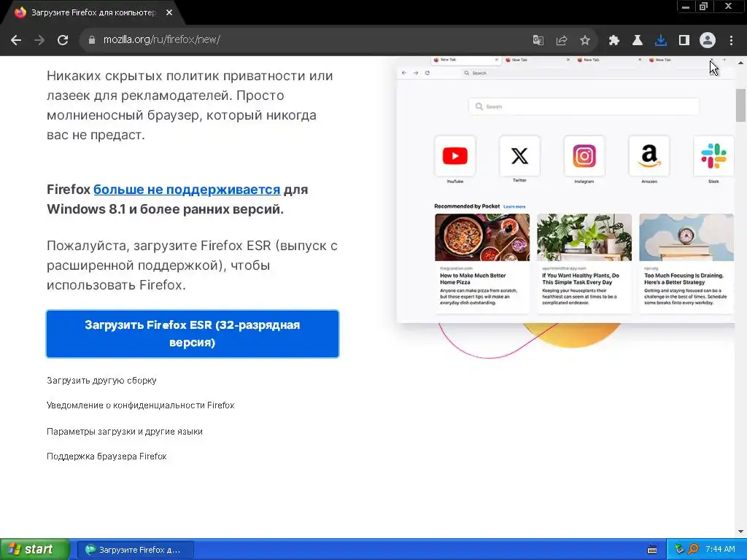Screen dimensions: 747x560
Task: Click 'Загрузить Firefox ESR' download button
Action: [x=193, y=334]
